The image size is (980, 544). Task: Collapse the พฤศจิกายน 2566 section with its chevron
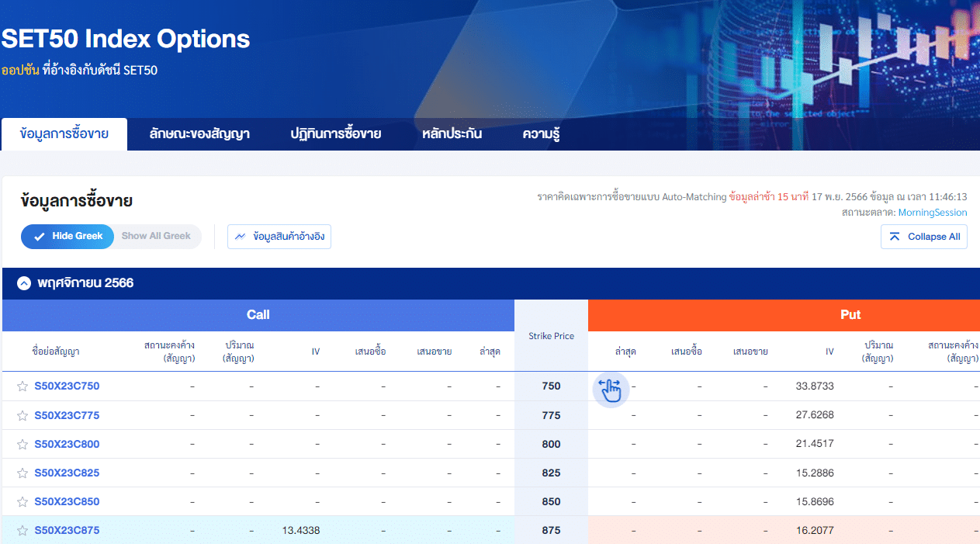point(23,282)
